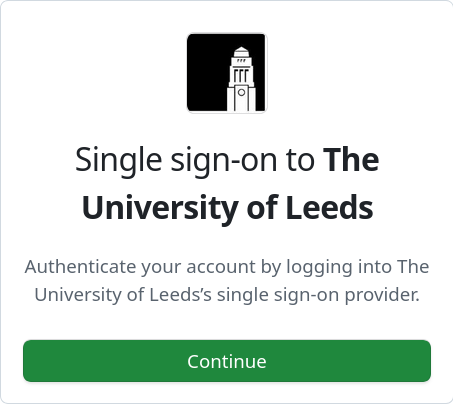The height and width of the screenshot is (405, 453).
Task: Click the bold word 'The' in the heading
Action: point(351,160)
